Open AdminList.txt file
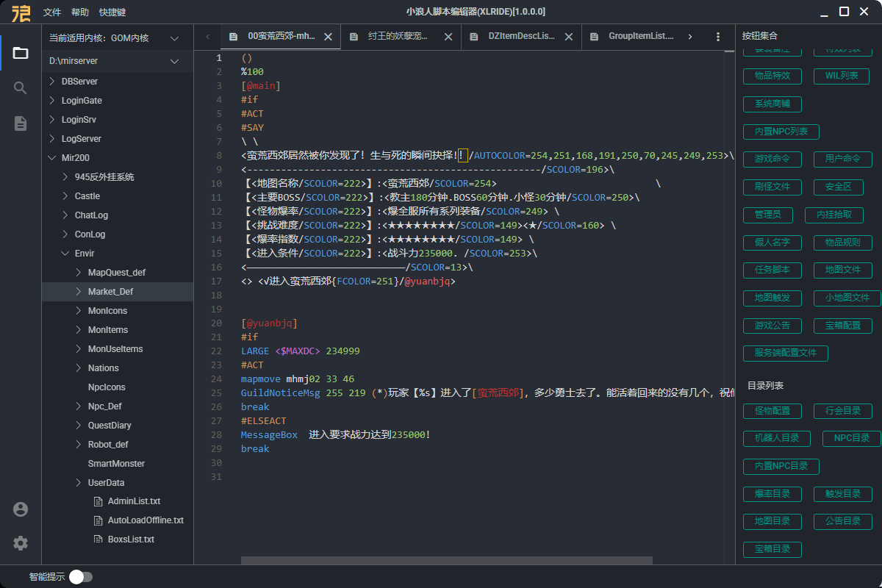The image size is (882, 588). click(x=134, y=501)
